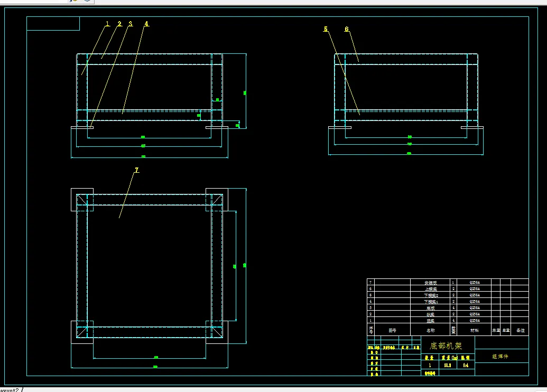Select the 备注 column header

pyautogui.click(x=520, y=330)
